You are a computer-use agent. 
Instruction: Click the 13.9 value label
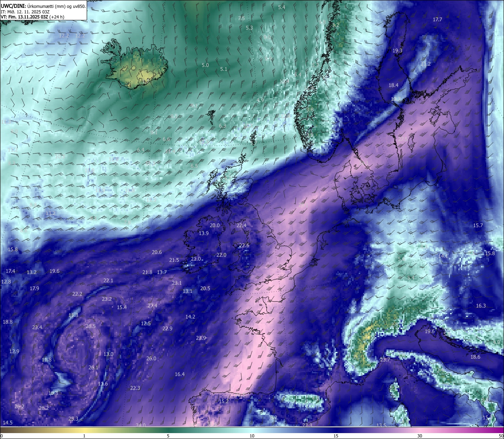point(204,233)
